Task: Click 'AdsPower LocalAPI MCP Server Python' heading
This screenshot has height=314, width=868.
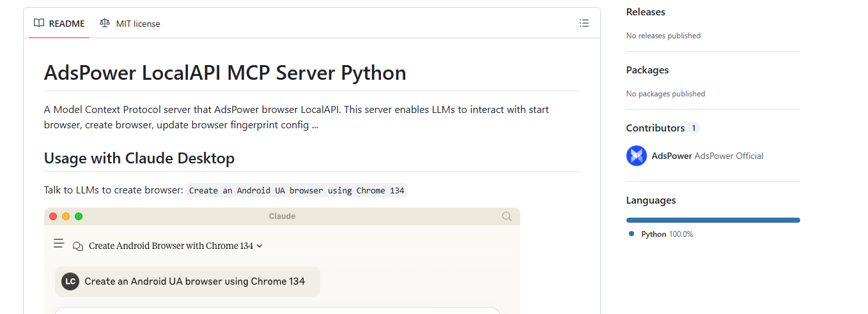Action: 225,73
